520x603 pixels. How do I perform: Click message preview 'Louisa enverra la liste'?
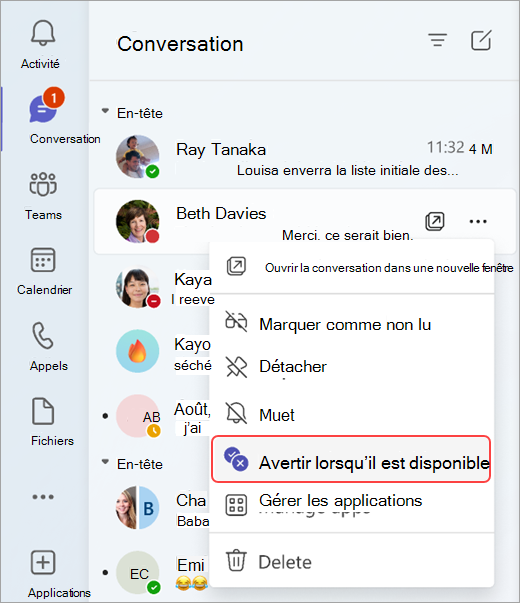[x=347, y=170]
